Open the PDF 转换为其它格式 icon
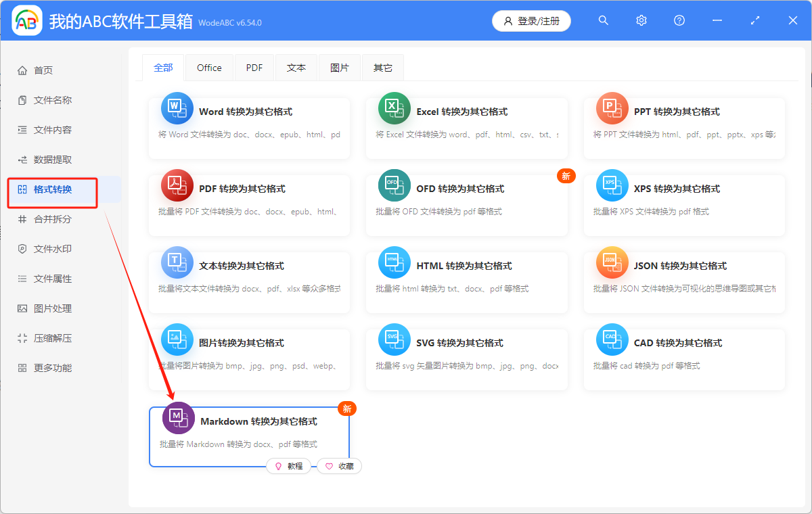The image size is (812, 514). tap(177, 185)
